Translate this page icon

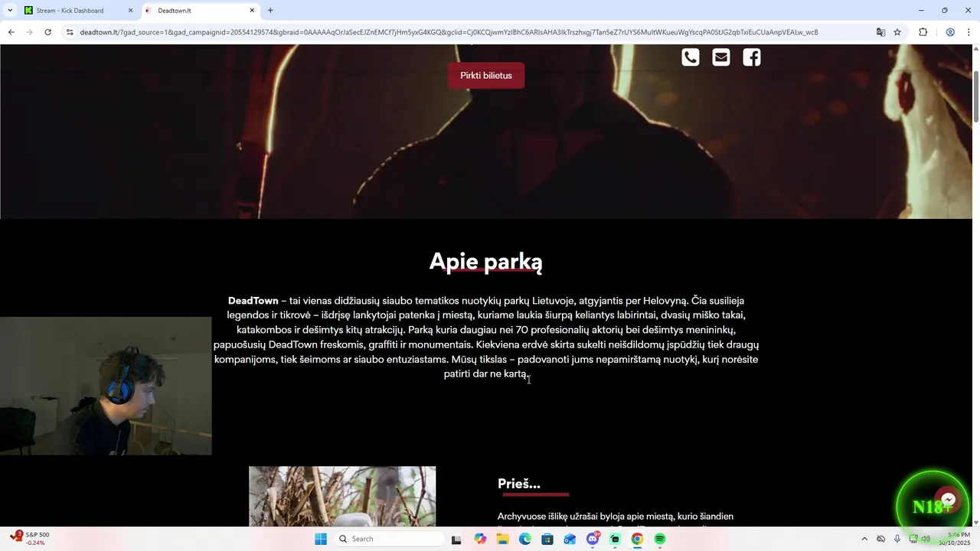pyautogui.click(x=880, y=32)
